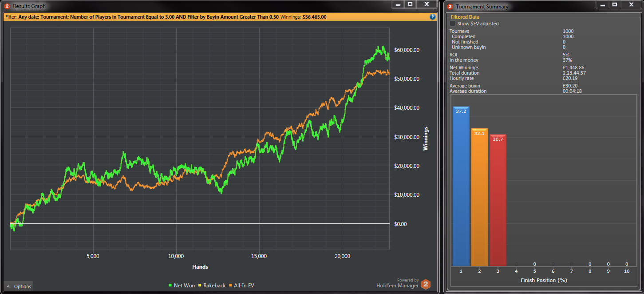Image resolution: width=644 pixels, height=294 pixels.
Task: Click the Finish Position (%) axis title
Action: click(544, 280)
